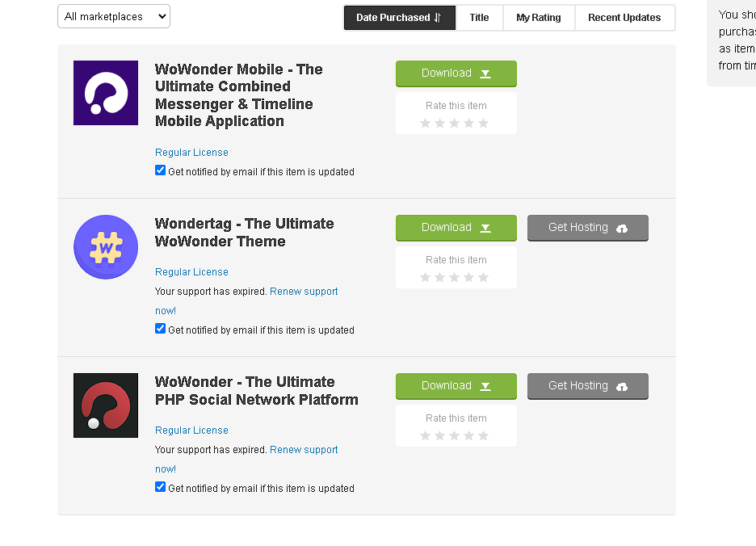Expand the All marketplaces dropdown

[x=114, y=16]
